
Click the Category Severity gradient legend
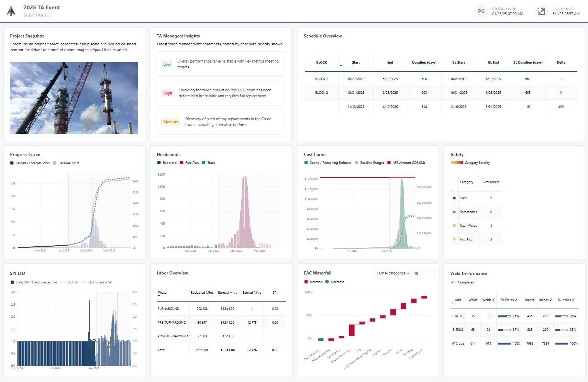457,163
